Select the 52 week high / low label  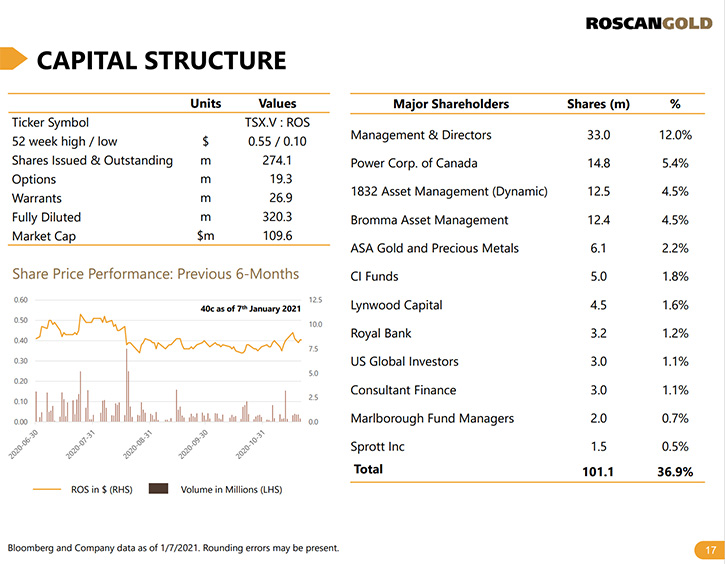tap(64, 141)
